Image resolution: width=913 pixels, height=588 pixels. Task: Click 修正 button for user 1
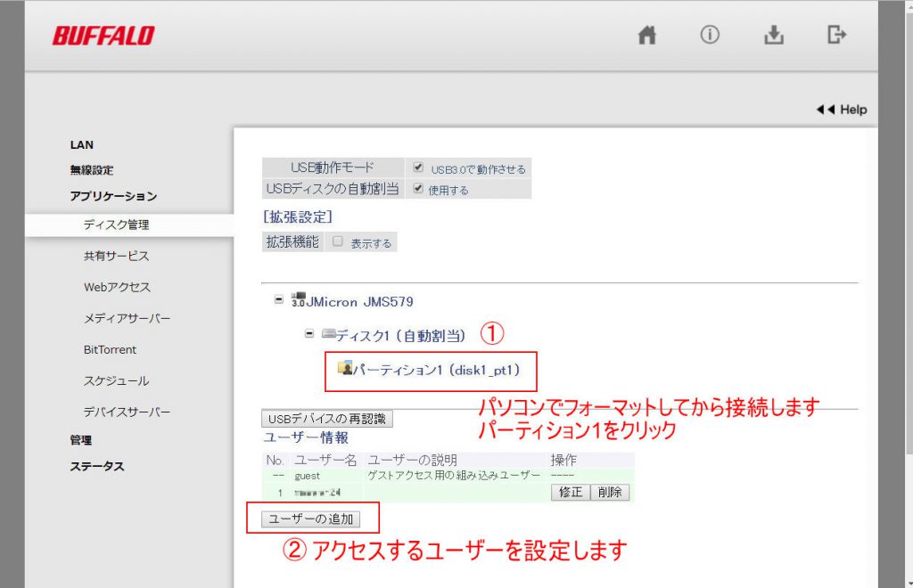570,492
